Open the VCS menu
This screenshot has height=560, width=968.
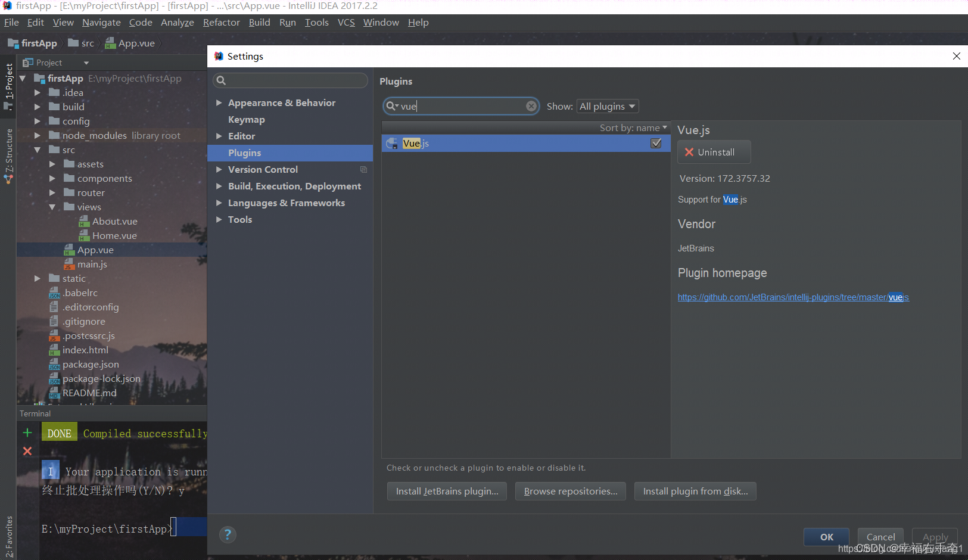pos(346,22)
